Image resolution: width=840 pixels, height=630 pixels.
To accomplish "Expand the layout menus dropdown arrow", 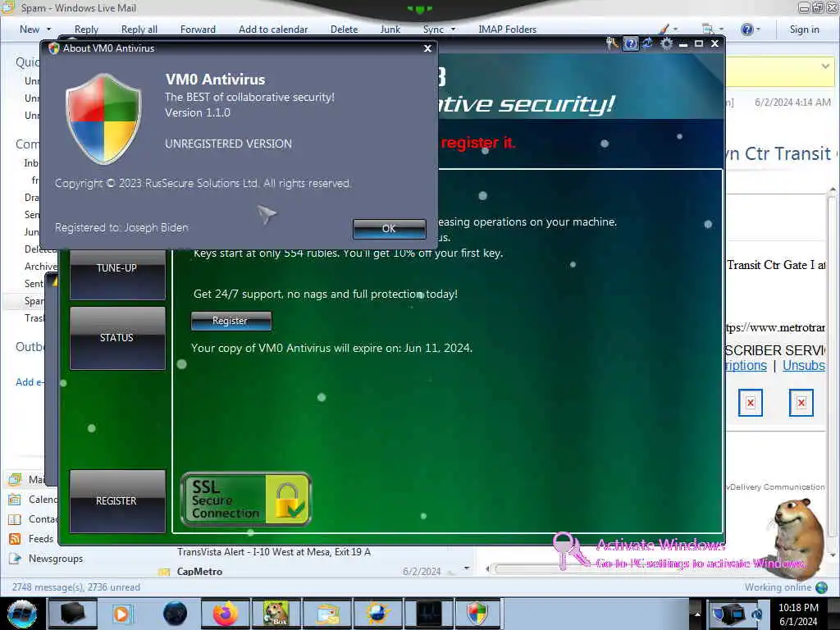I will tap(721, 30).
